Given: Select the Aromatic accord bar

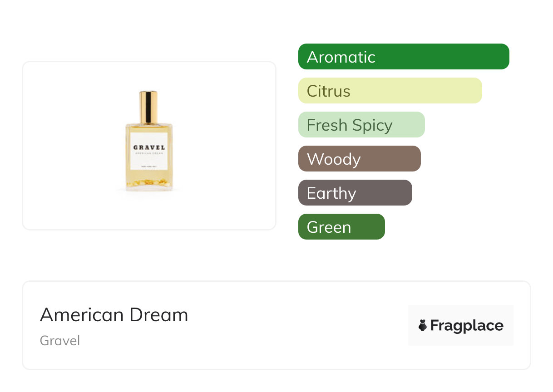Looking at the screenshot, I should [x=403, y=57].
